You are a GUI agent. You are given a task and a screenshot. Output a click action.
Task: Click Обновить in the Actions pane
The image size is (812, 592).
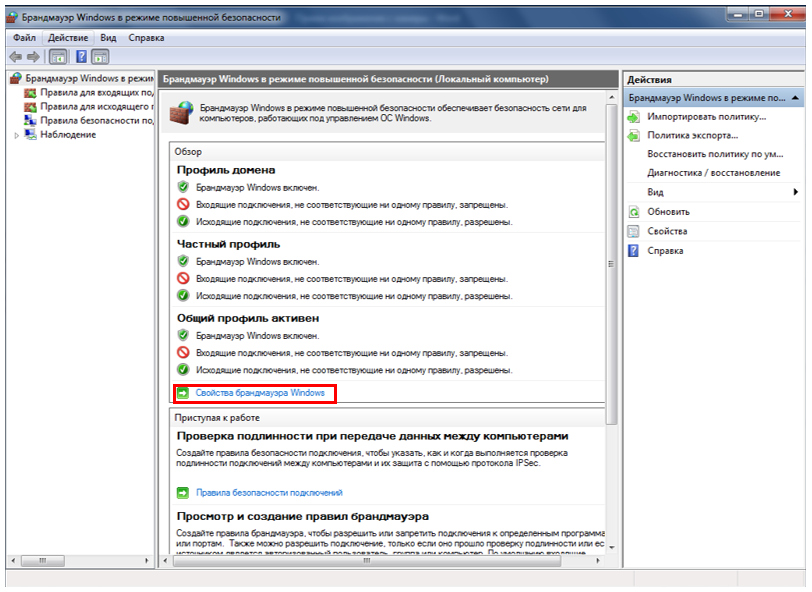pyautogui.click(x=668, y=212)
